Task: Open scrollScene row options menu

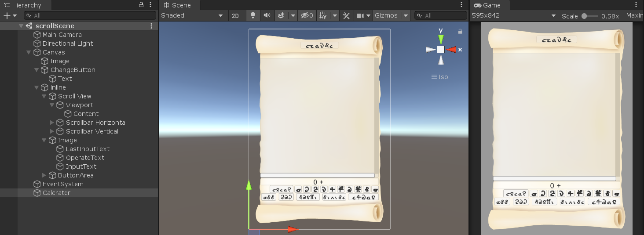Action: 151,26
